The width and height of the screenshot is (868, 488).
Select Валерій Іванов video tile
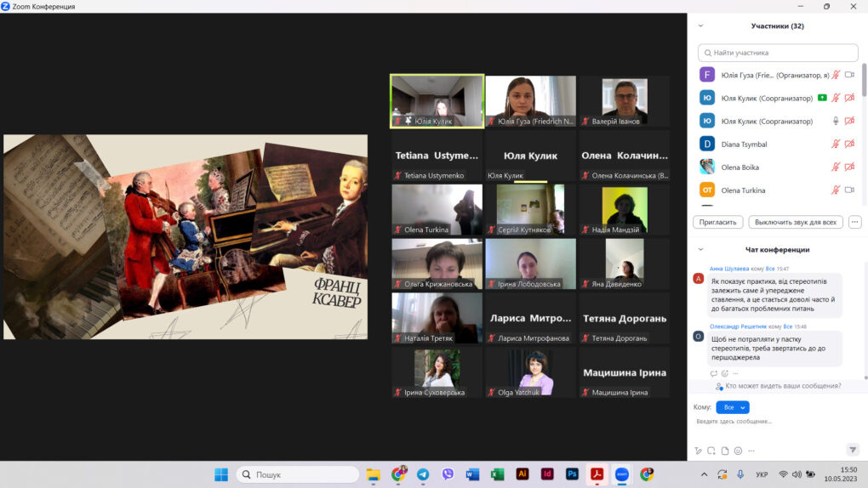pyautogui.click(x=625, y=101)
